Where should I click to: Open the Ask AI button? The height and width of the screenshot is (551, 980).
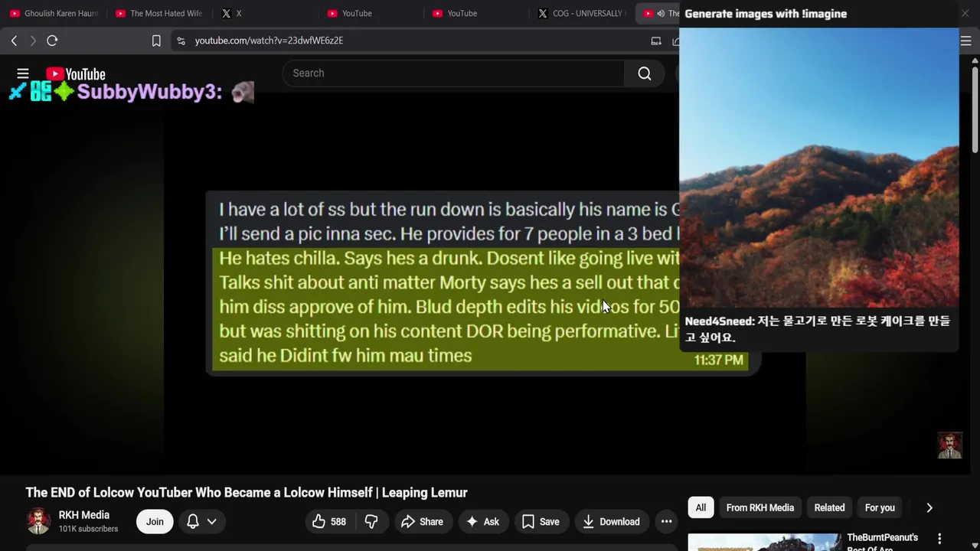point(482,522)
